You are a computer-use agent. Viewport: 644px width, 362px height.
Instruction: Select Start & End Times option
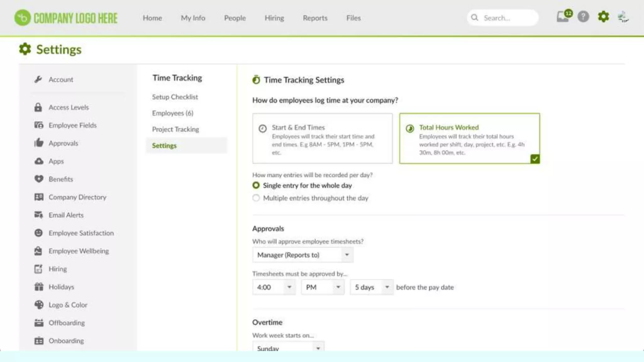(322, 139)
